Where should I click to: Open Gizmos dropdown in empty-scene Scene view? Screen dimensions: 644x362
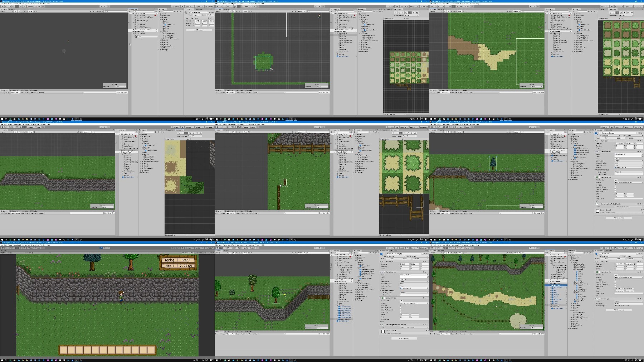tap(99, 11)
